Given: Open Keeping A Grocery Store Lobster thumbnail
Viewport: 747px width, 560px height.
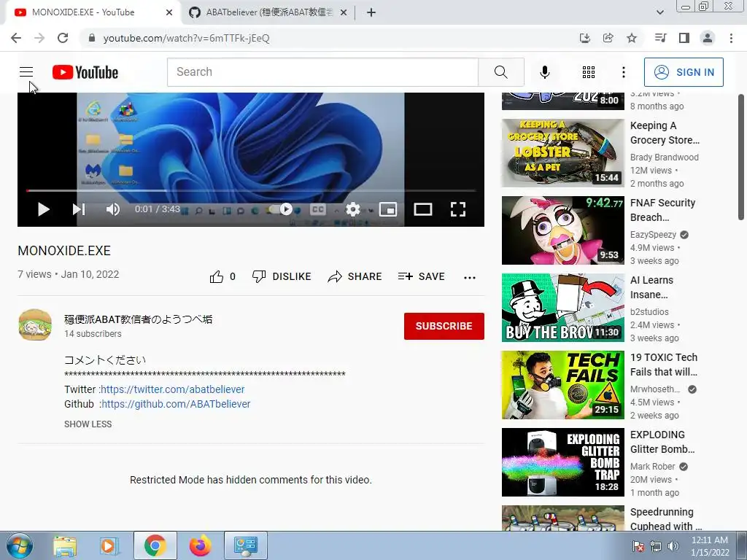Looking at the screenshot, I should [562, 153].
